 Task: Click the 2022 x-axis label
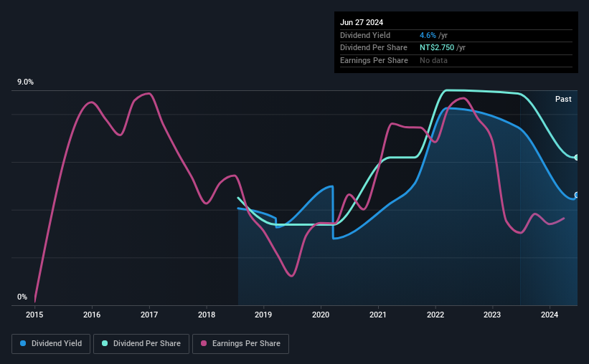(x=435, y=315)
